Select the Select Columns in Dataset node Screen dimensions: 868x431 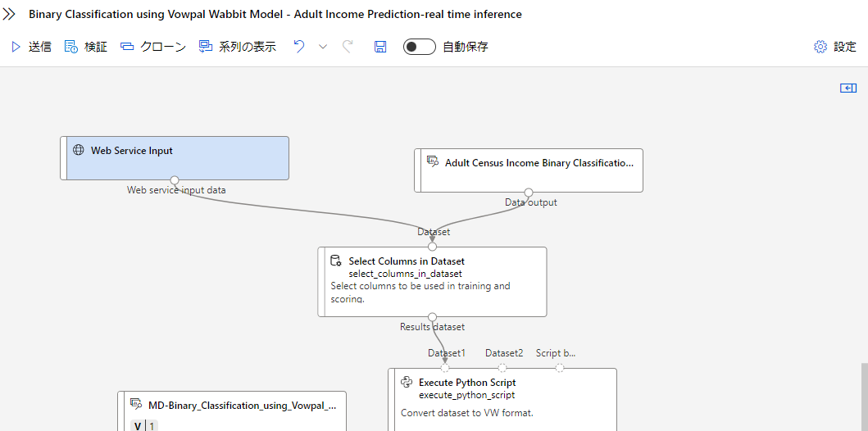432,281
